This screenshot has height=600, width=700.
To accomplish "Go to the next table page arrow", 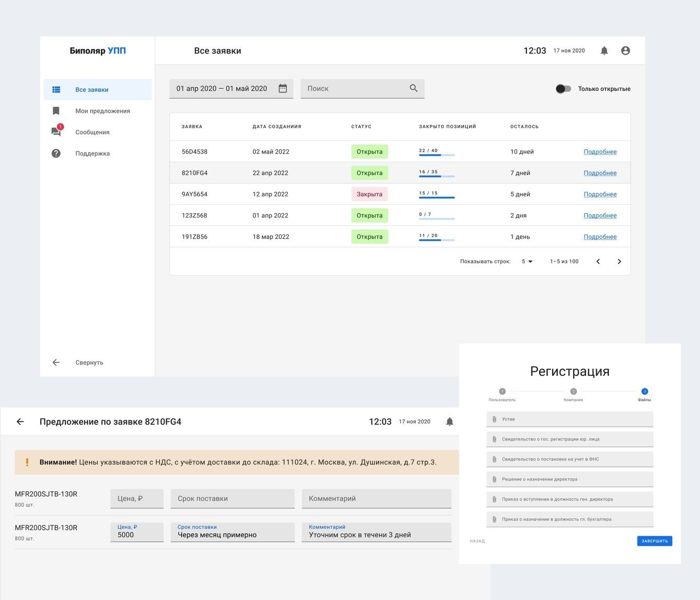I will [619, 262].
